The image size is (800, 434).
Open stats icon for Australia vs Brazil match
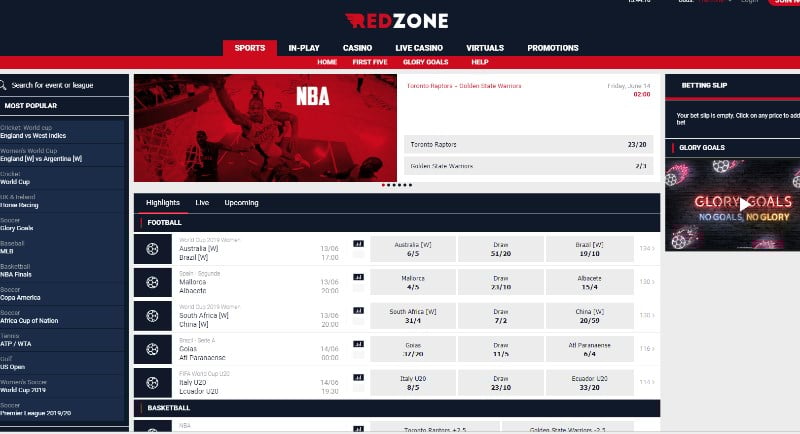tap(359, 244)
